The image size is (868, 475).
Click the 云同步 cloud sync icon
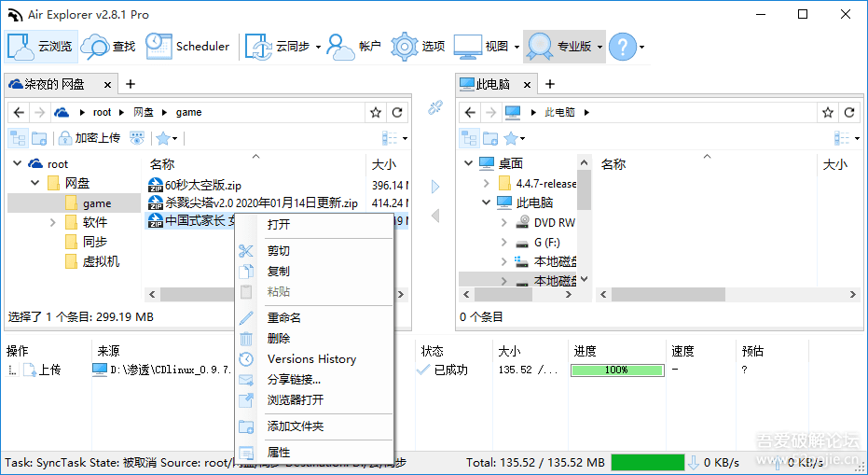(258, 47)
